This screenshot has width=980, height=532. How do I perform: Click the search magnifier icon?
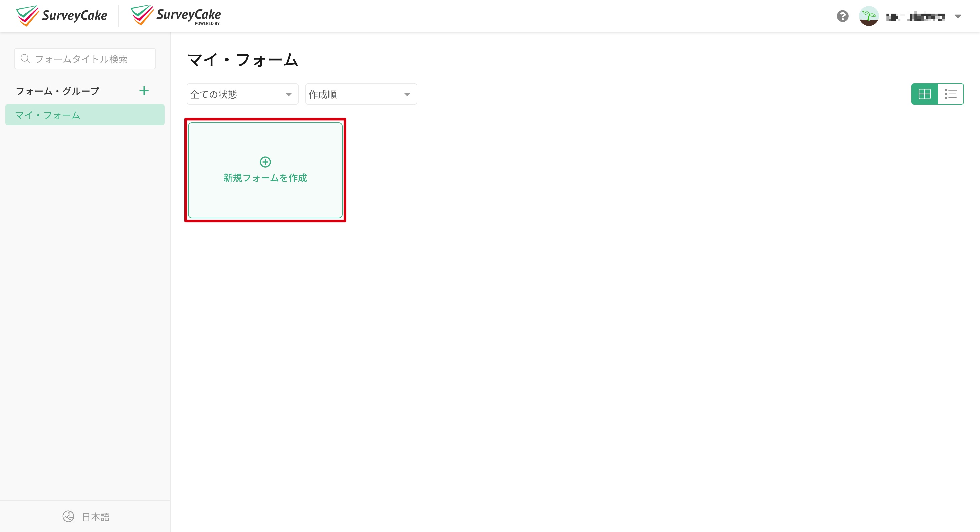25,59
